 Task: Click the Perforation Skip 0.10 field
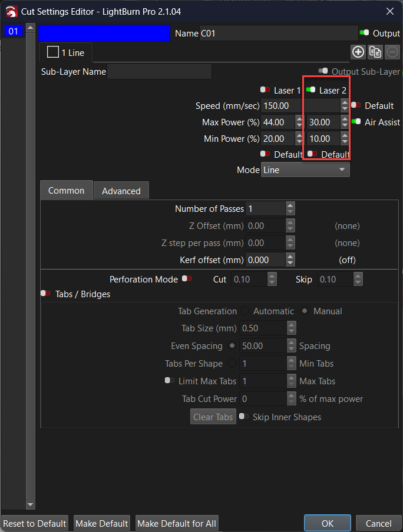(x=336, y=279)
